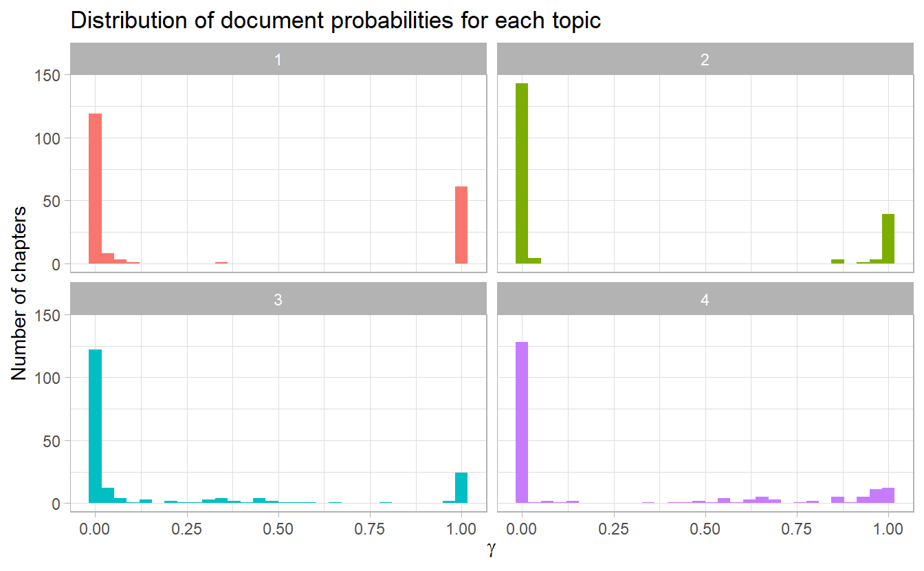Select the facet strip header labeled 3
Viewport: 924px width, 571px height.
278,300
